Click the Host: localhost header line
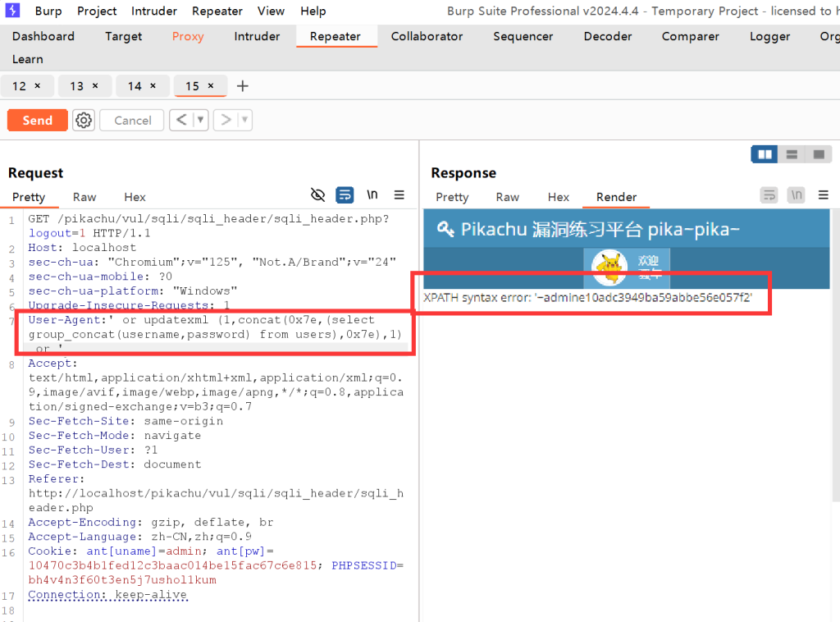 82,248
